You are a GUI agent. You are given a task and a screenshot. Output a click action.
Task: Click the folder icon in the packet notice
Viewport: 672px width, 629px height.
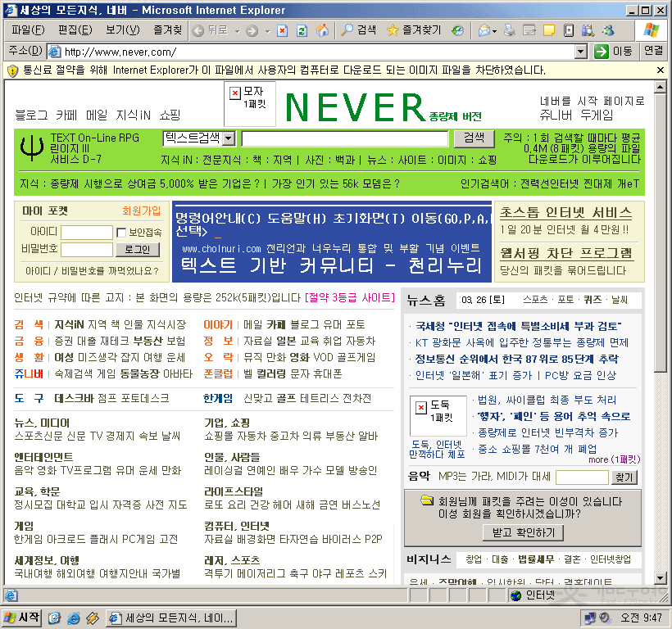pyautogui.click(x=427, y=500)
